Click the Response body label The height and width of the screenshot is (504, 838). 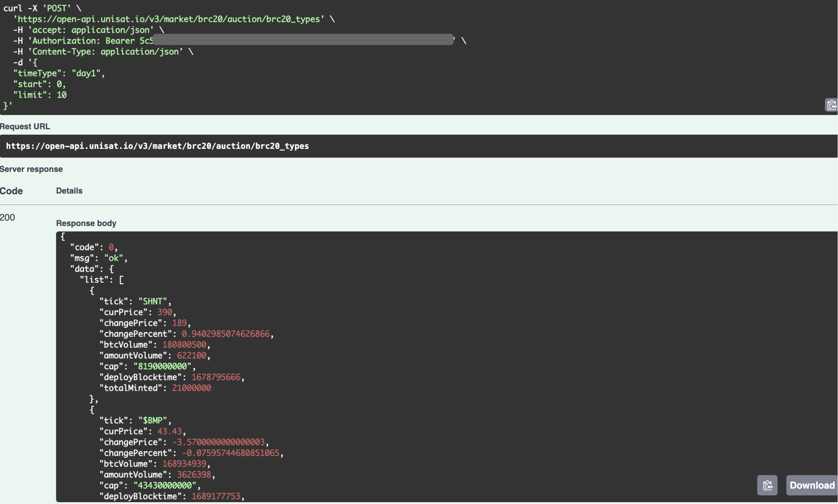pos(86,223)
